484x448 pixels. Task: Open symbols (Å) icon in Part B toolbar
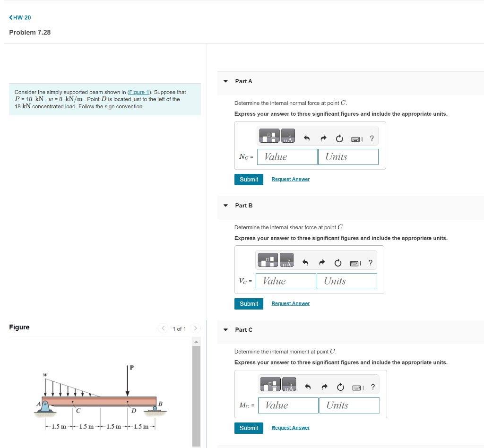(x=287, y=260)
